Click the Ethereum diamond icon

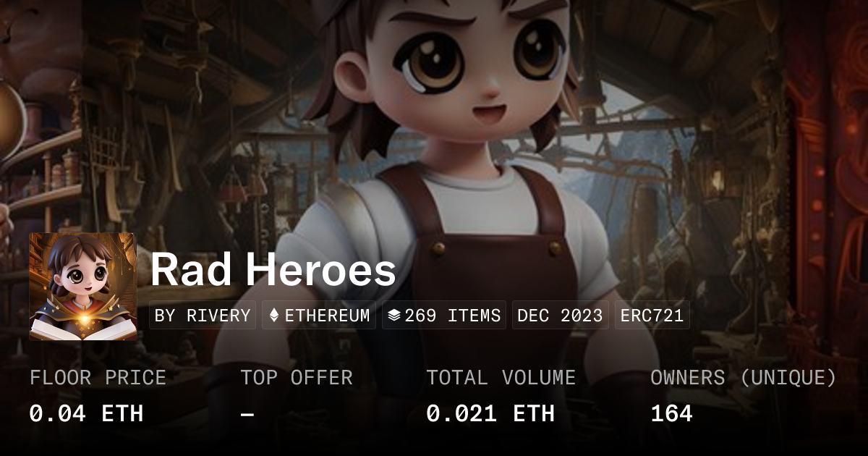tap(274, 316)
